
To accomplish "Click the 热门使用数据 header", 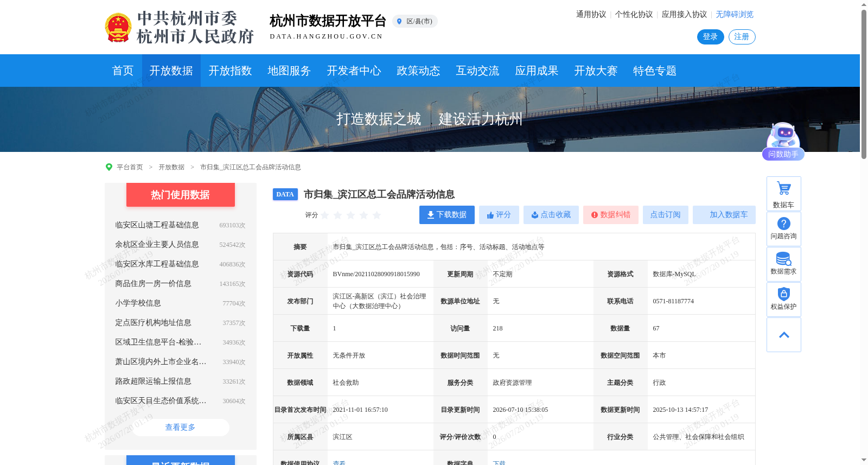I will point(181,195).
